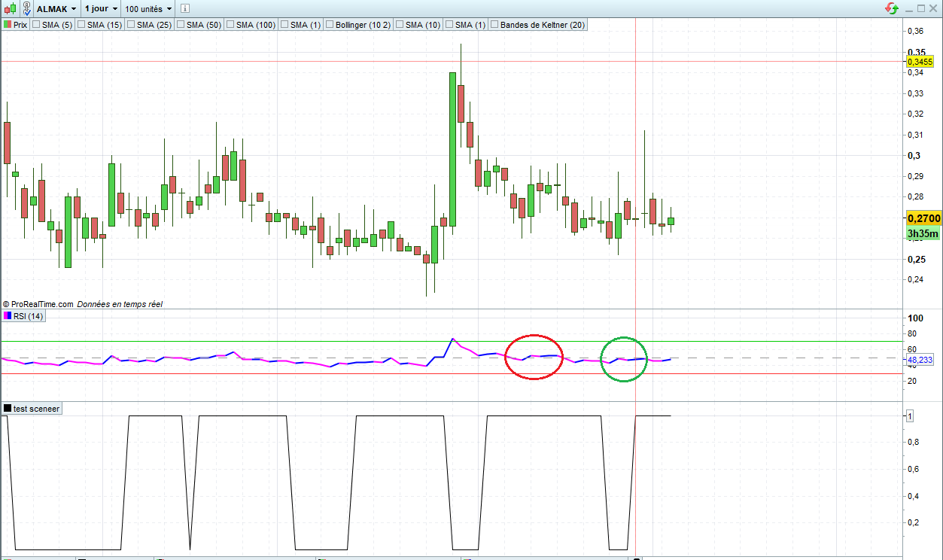Enable Bandes de Keltner (20) checkbox
943x560 pixels.
pos(494,25)
